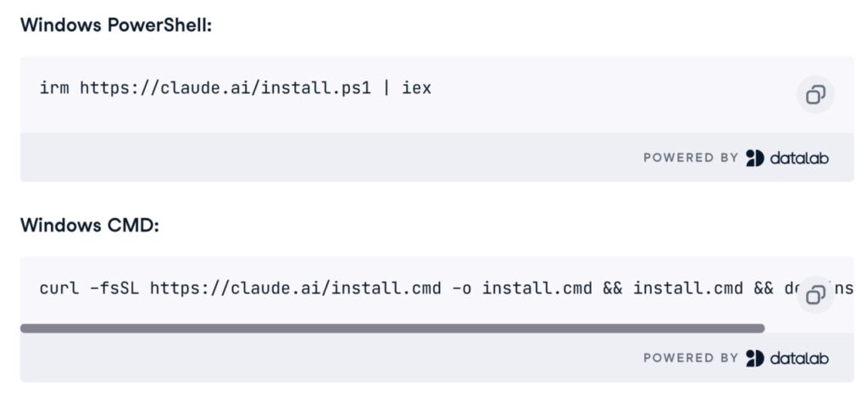Screen dimensions: 868x397
Task: Click the "-o" flag in the curl command
Action: [x=462, y=288]
